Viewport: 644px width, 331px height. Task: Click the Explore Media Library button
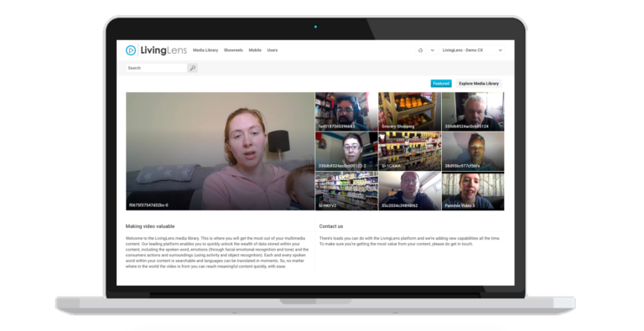tap(479, 83)
